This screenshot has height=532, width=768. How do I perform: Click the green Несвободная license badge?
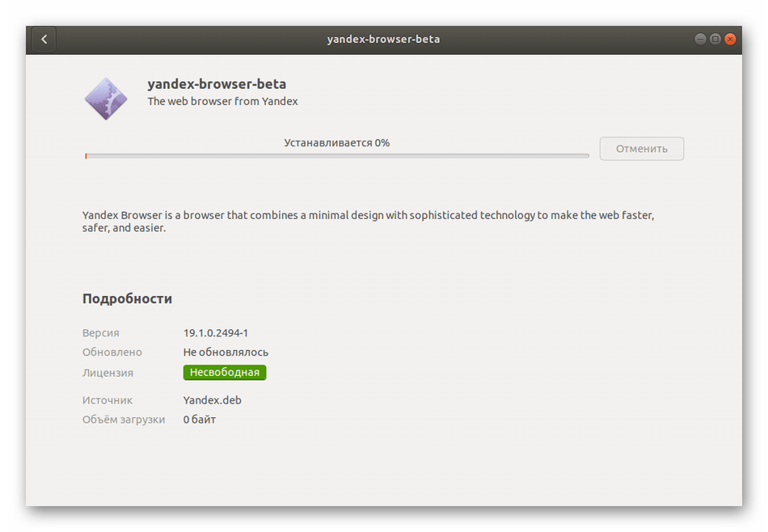(x=225, y=373)
